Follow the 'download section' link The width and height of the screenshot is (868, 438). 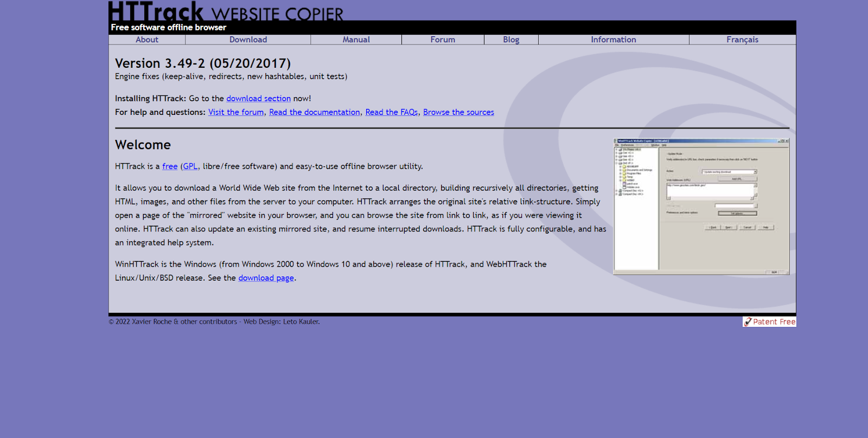click(258, 99)
